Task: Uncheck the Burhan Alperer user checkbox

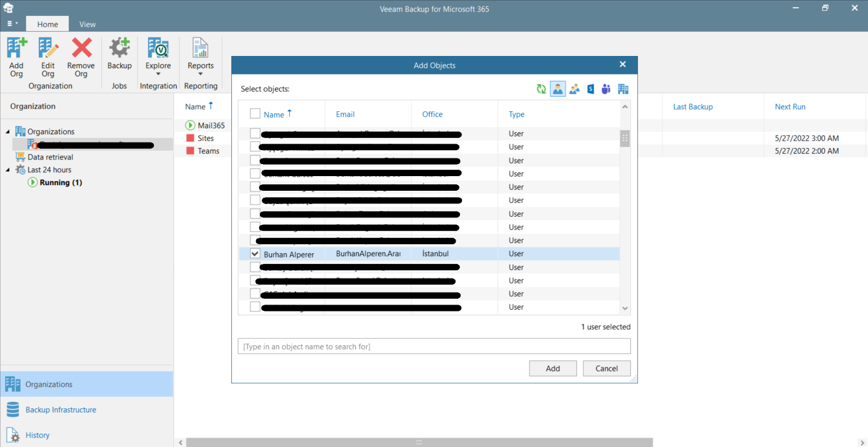Action: click(x=255, y=253)
